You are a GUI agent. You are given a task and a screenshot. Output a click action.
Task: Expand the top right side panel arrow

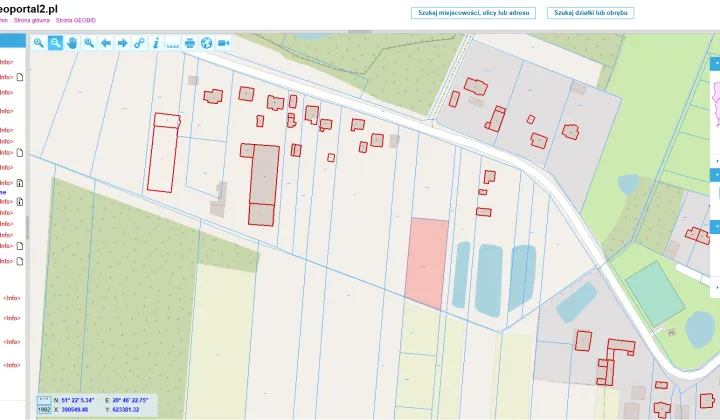pos(716,63)
